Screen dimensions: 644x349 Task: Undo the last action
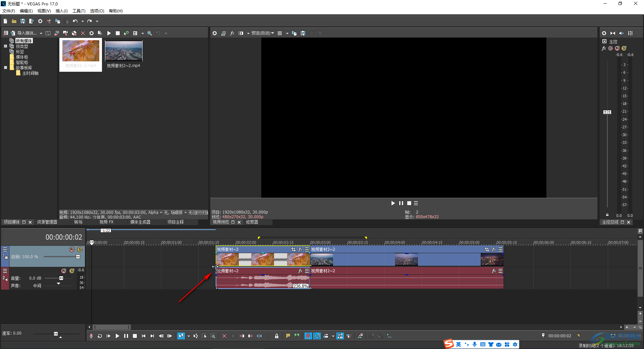(75, 21)
